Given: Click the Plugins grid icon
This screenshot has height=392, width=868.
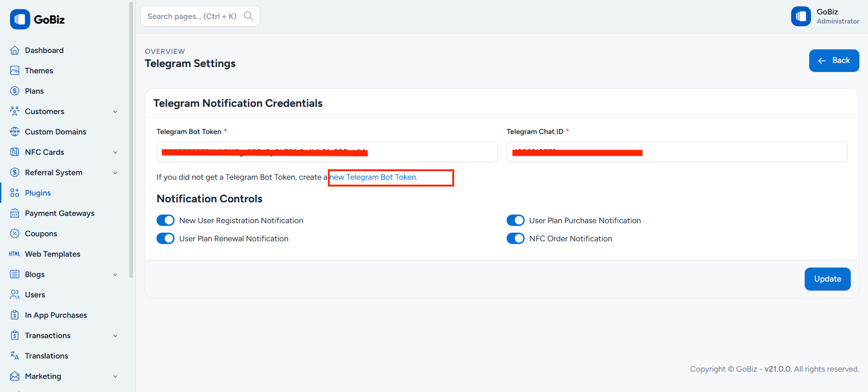Looking at the screenshot, I should click(x=15, y=193).
